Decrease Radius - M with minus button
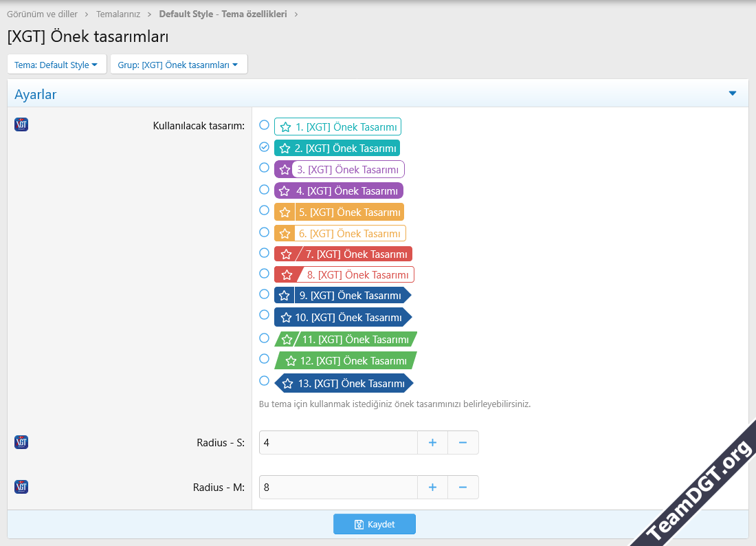 pyautogui.click(x=463, y=488)
